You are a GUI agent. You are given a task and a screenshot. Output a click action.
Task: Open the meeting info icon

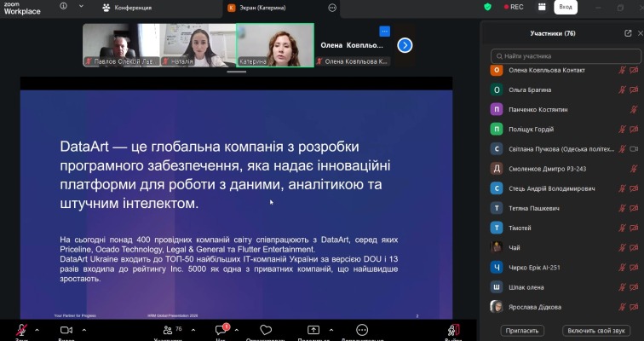63,6
